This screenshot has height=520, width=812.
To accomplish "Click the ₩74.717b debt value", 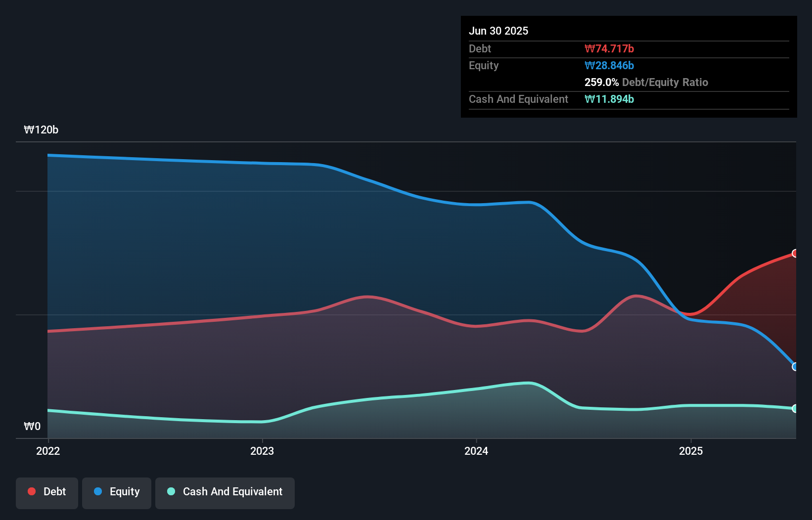I will (x=609, y=48).
